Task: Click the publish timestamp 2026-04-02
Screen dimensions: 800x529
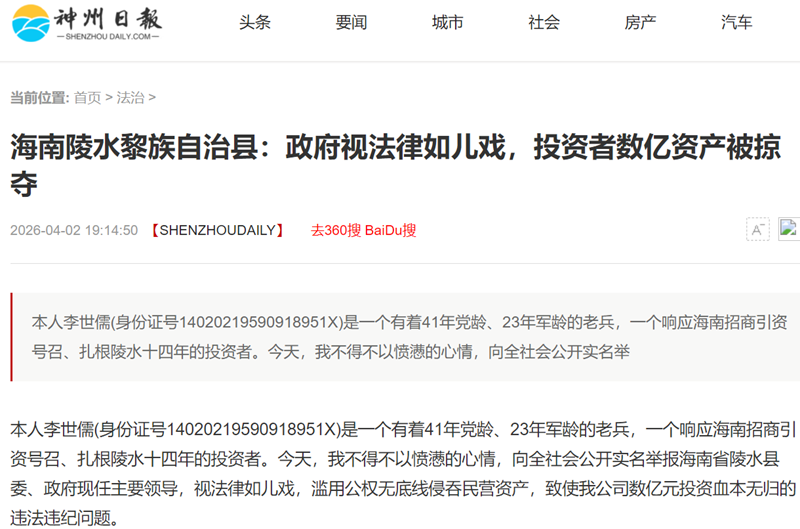Action: click(x=73, y=230)
